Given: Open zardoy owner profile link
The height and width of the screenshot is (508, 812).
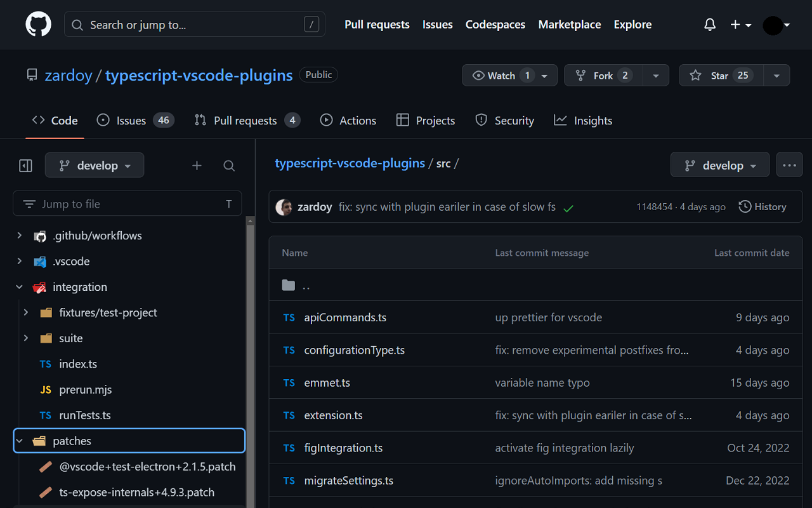Looking at the screenshot, I should click(69, 75).
